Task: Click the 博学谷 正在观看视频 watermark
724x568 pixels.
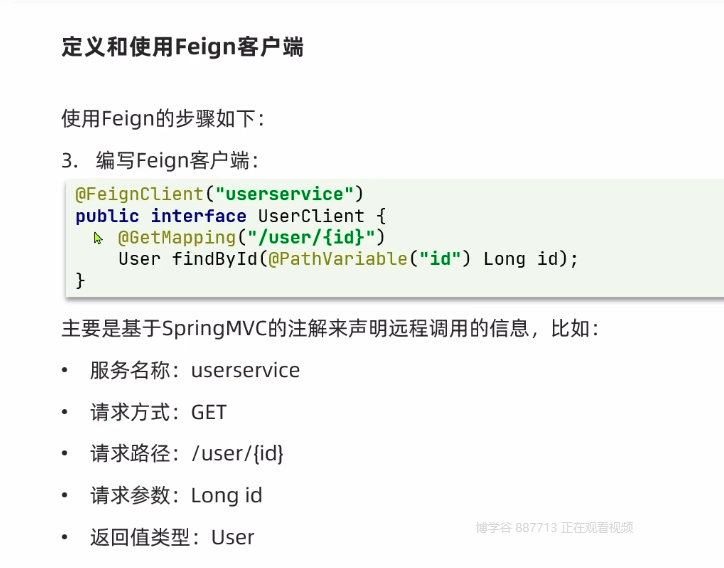Action: (x=554, y=528)
